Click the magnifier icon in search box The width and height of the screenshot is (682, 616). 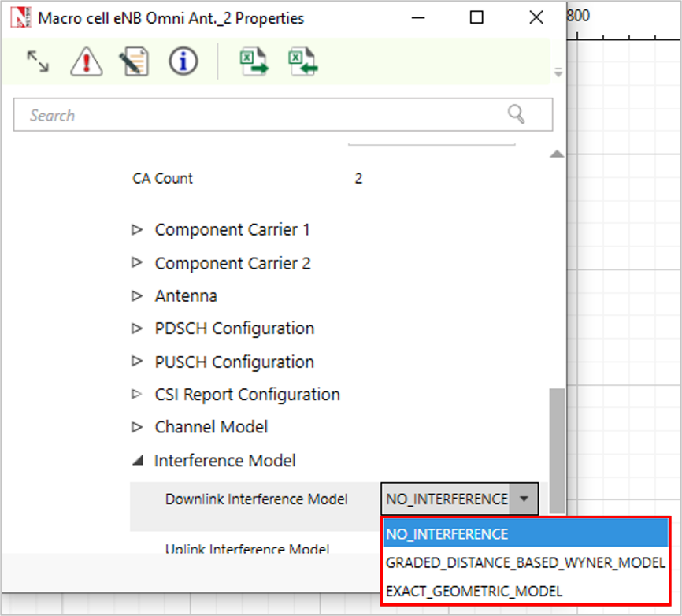pyautogui.click(x=517, y=114)
